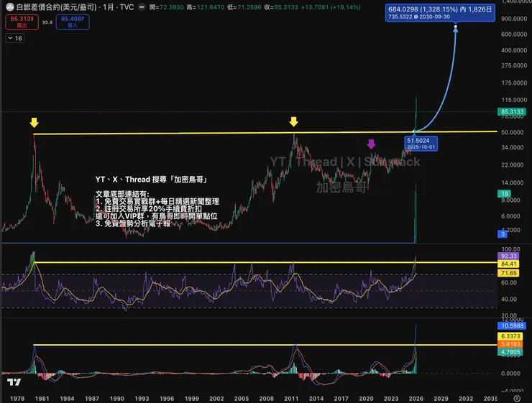This screenshot has width=532, height=403.
Task: Select text line YT、X、Thread 搜尋「加密鳥哥」
Action: [x=151, y=180]
